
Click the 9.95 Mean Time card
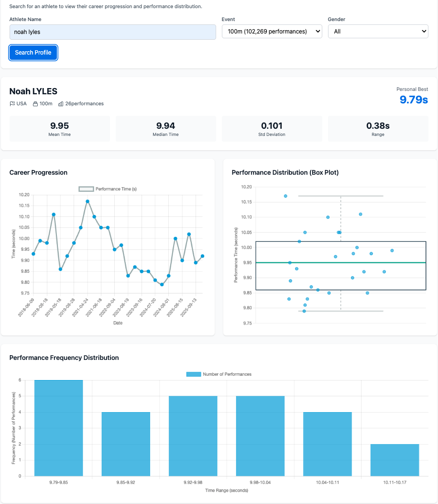(59, 129)
